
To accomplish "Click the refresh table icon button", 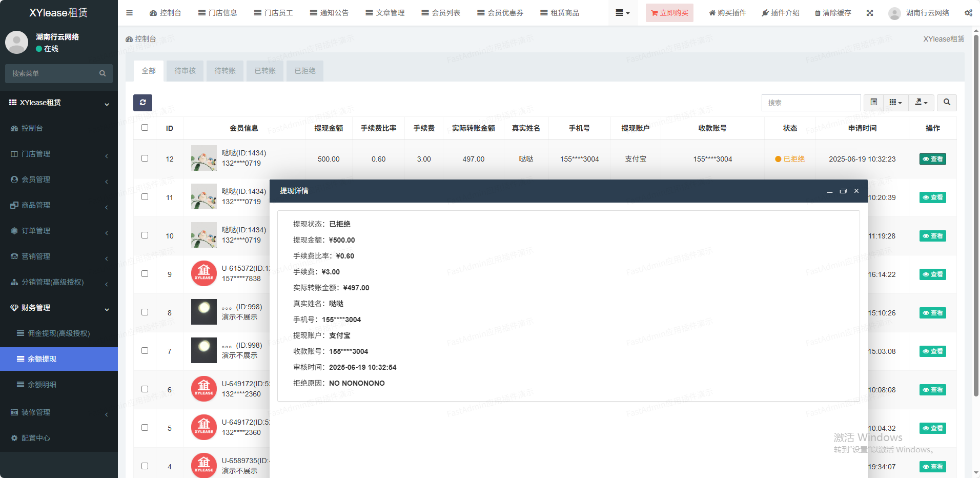I will tap(142, 103).
